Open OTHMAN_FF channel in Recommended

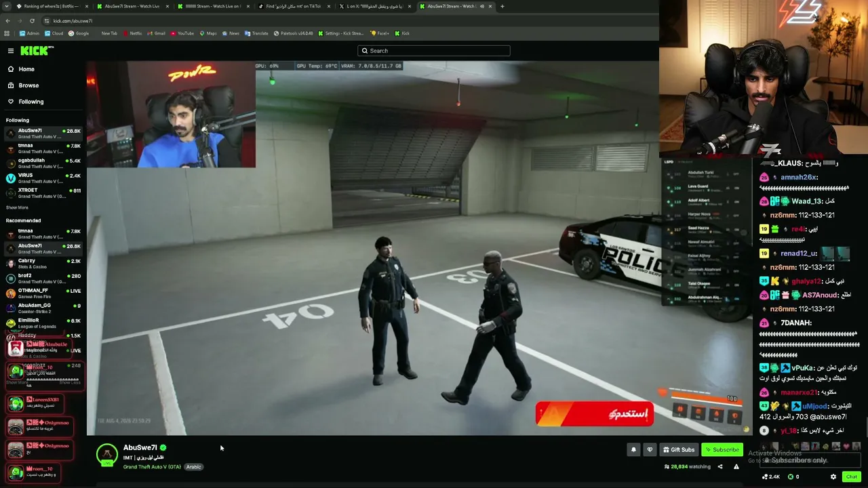(x=43, y=293)
